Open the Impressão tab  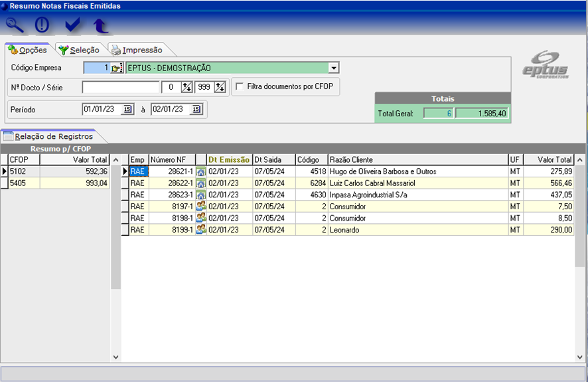pos(136,50)
